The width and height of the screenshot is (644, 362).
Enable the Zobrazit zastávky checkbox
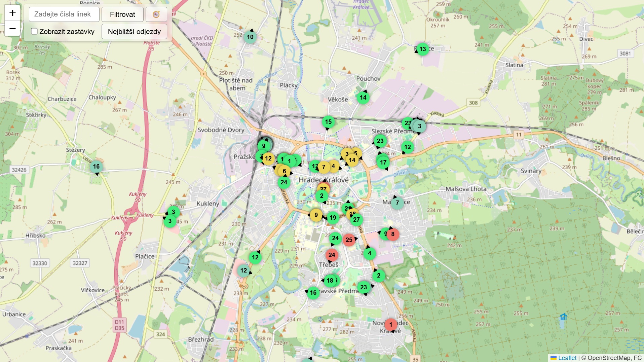click(x=34, y=32)
